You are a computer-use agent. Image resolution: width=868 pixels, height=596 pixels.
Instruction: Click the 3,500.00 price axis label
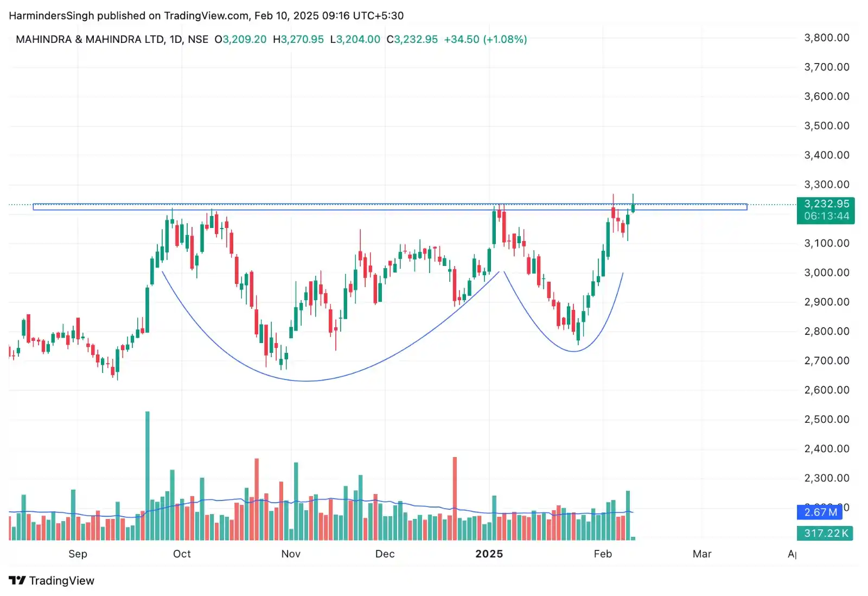coord(826,125)
